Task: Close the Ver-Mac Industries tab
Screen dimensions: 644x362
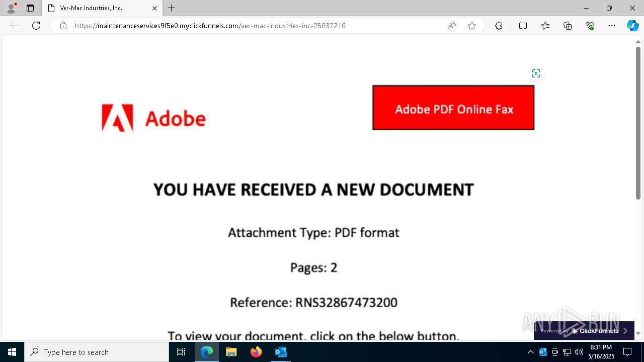Action: pos(154,8)
